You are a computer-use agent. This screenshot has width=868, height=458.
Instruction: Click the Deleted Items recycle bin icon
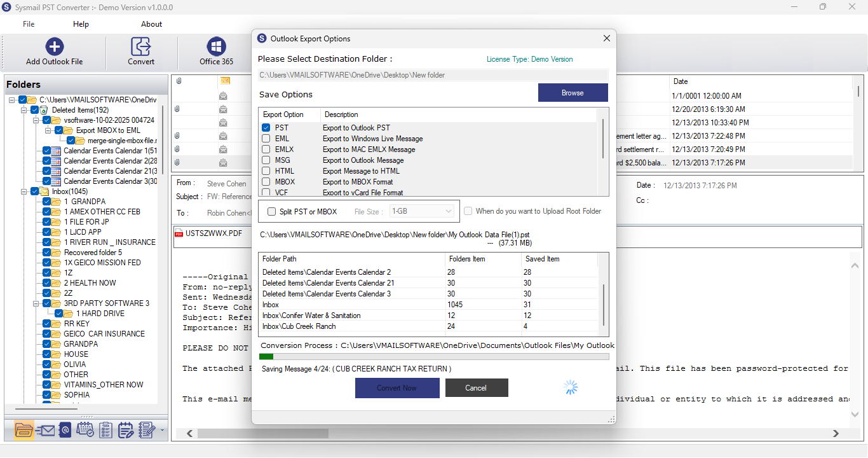[44, 110]
